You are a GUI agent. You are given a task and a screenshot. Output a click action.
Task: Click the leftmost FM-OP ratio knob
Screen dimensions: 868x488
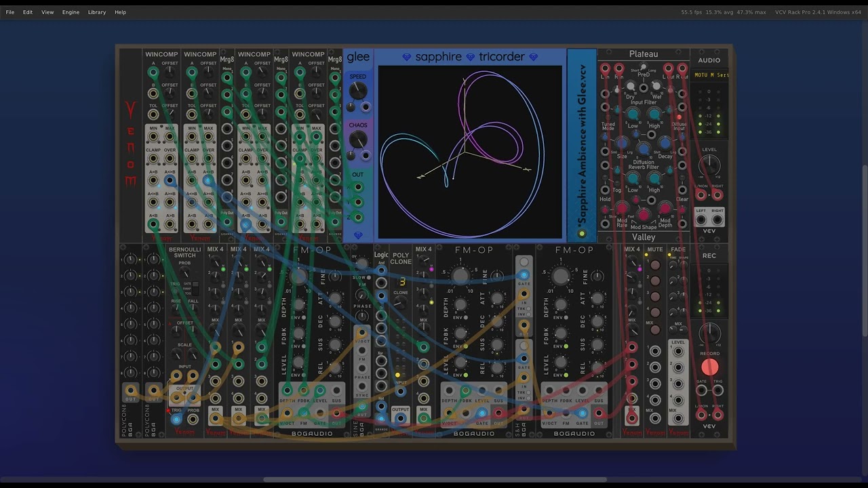[x=298, y=275]
